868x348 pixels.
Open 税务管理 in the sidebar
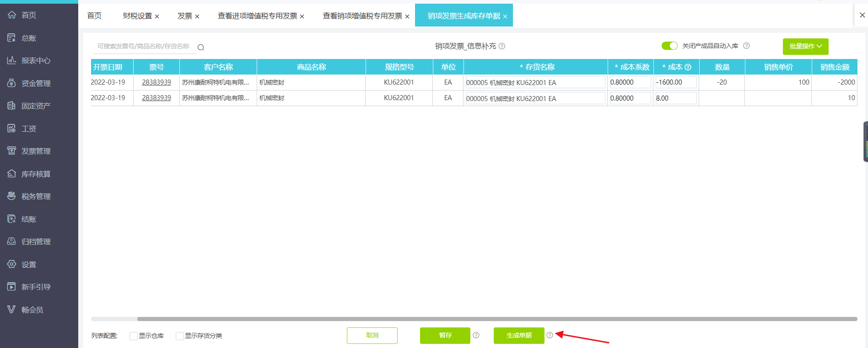pos(36,196)
